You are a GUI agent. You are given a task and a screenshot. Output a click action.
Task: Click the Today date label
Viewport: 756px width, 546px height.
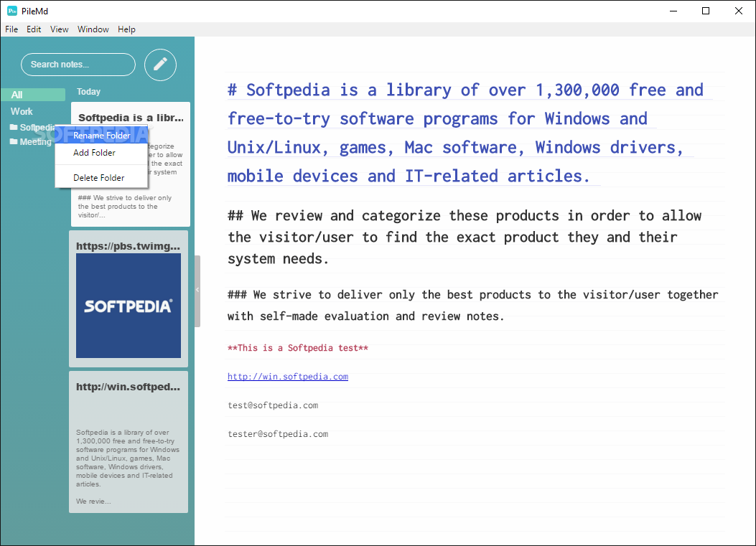pos(89,92)
